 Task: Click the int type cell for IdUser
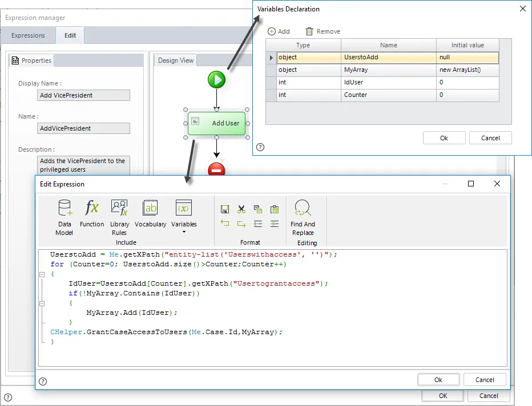308,82
